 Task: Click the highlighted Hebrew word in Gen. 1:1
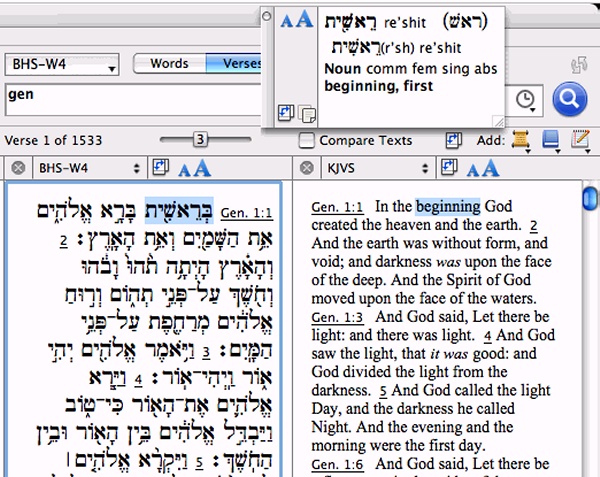coord(179,211)
